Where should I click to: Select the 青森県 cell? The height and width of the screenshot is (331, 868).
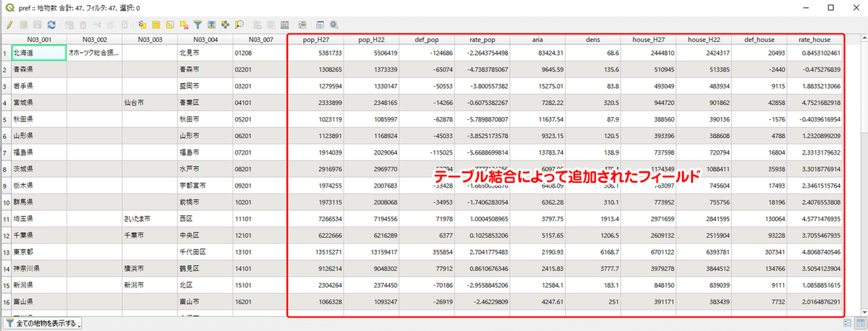[39, 69]
